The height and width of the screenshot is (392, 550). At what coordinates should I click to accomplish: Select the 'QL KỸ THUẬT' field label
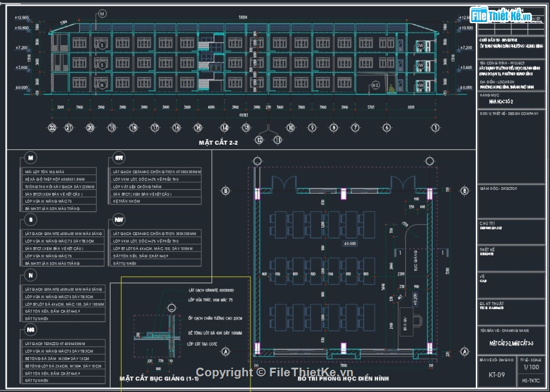492,303
